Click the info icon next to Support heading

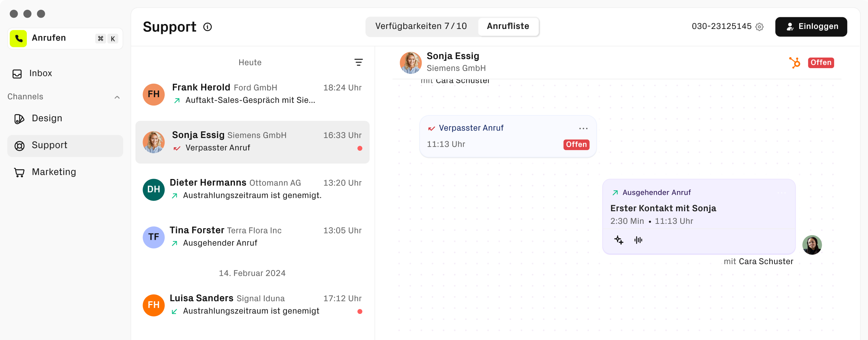207,27
